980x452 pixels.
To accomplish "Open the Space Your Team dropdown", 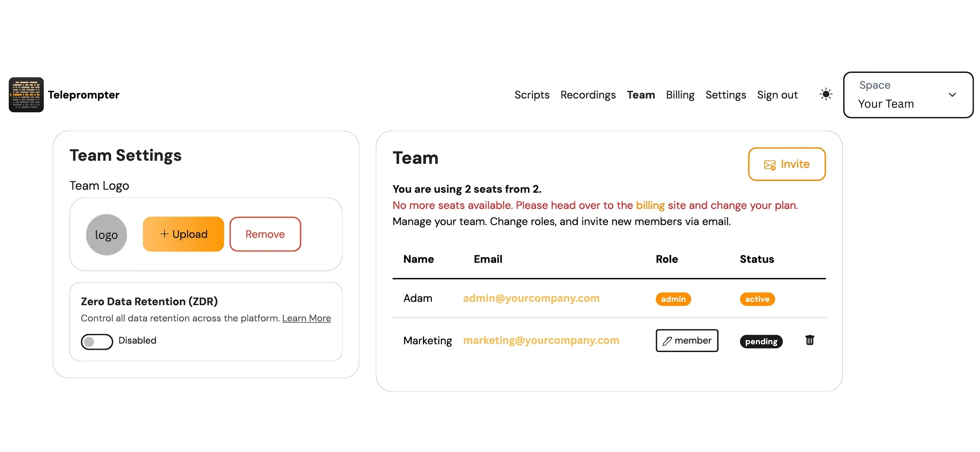I will (x=908, y=95).
